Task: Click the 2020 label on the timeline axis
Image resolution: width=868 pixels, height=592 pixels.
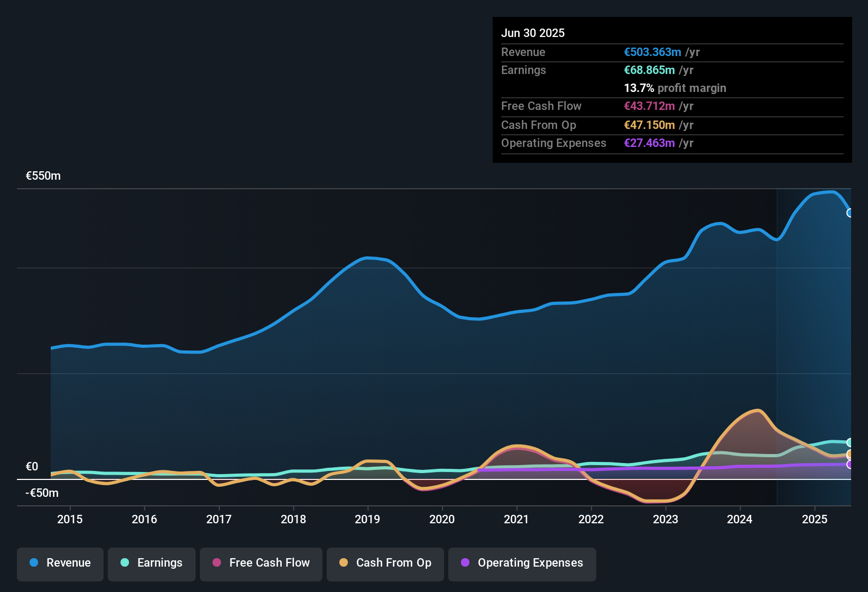Action: pos(442,520)
